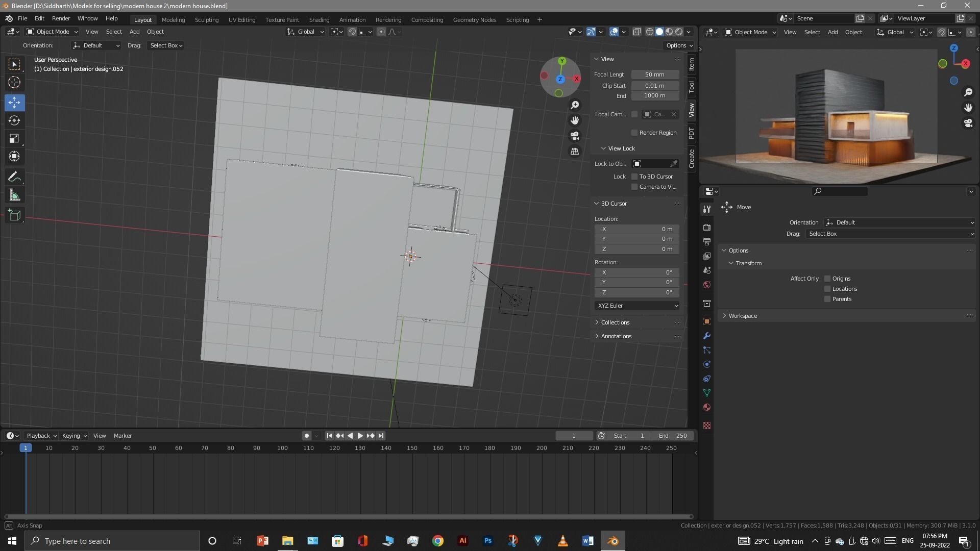Open Modifier properties wrench tab

tap(707, 336)
